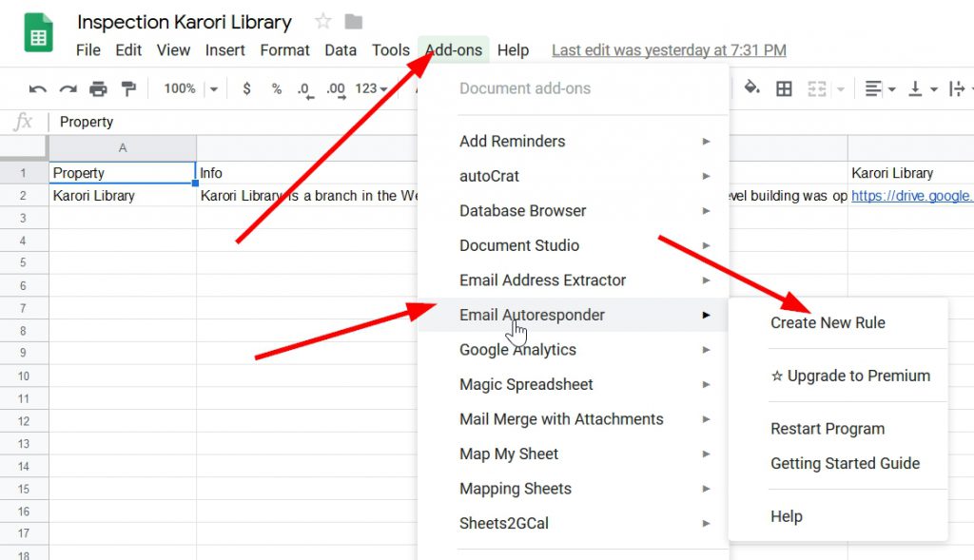
Task: Open the fill color bucket picker
Action: (x=751, y=88)
